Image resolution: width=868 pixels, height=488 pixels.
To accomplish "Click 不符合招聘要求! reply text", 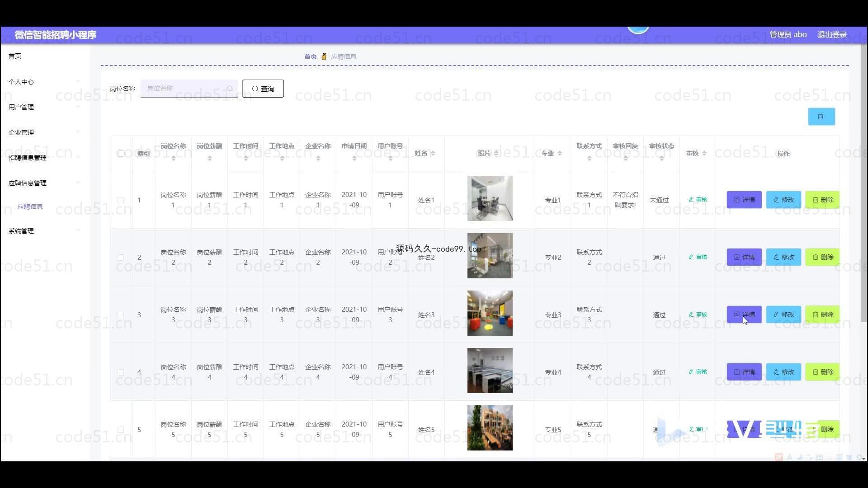I will point(625,200).
